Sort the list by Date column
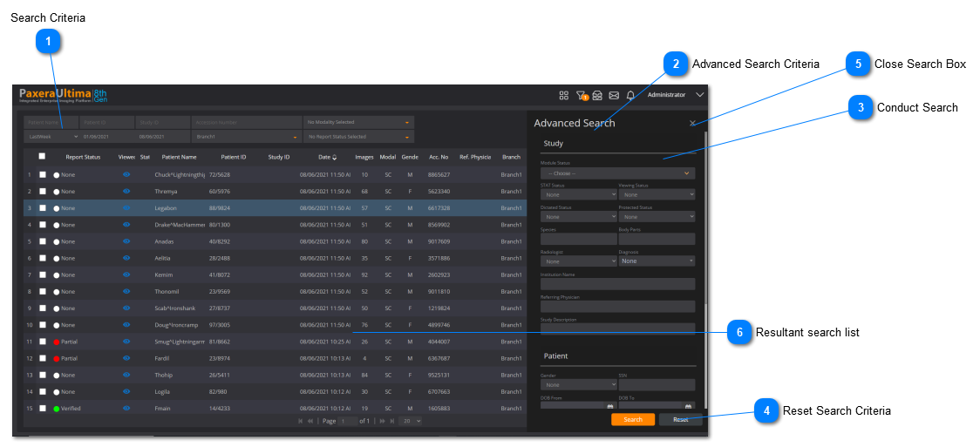Screen dimensions: 980x447 (326, 157)
